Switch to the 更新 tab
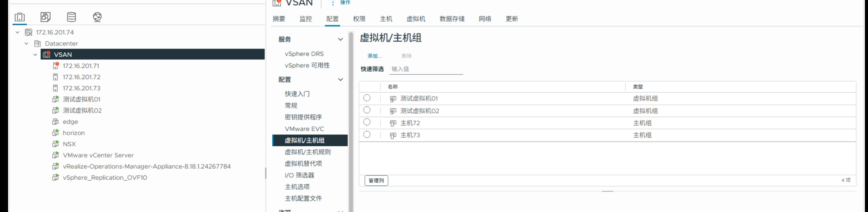The image size is (868, 212). [512, 19]
